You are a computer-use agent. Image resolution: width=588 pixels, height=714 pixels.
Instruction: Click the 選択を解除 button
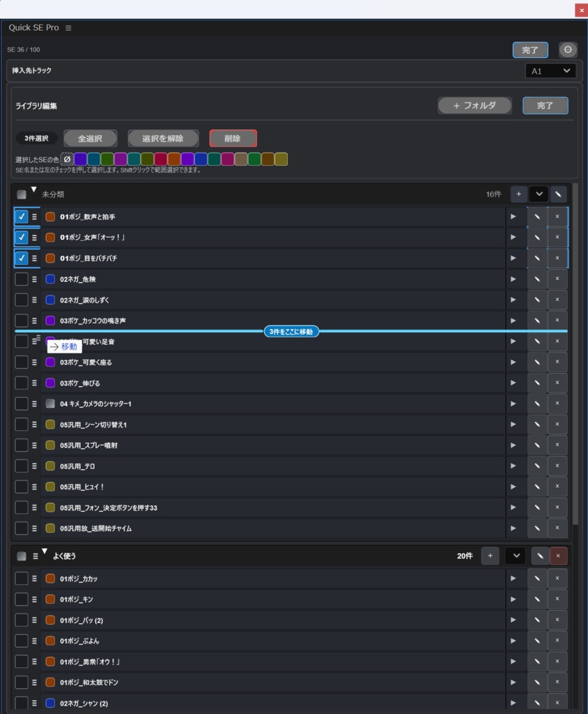[163, 139]
